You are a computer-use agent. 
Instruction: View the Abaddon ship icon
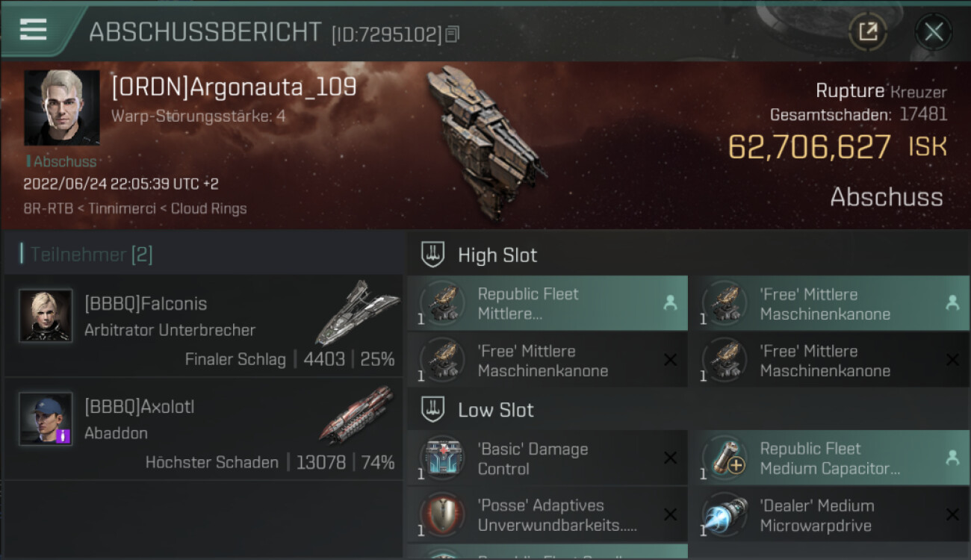[356, 414]
